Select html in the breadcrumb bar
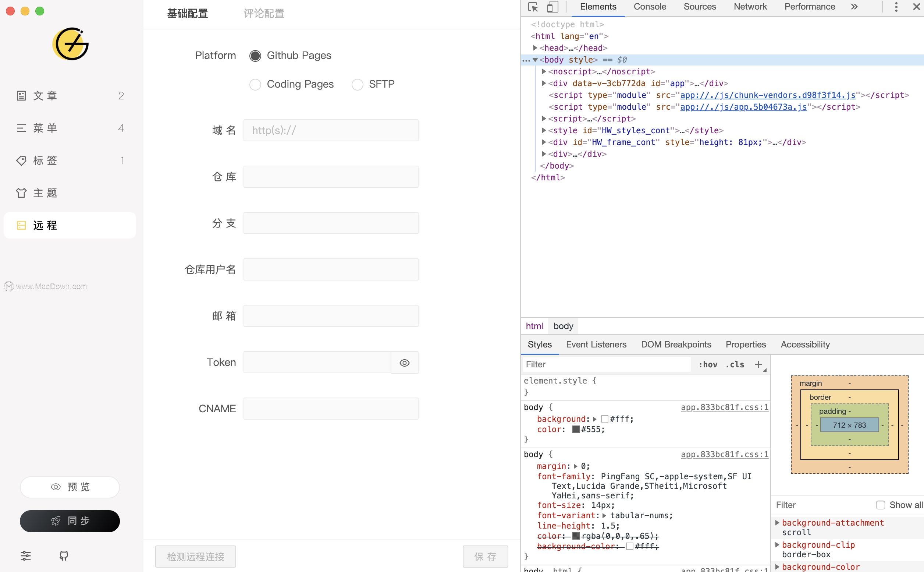 [x=534, y=326]
